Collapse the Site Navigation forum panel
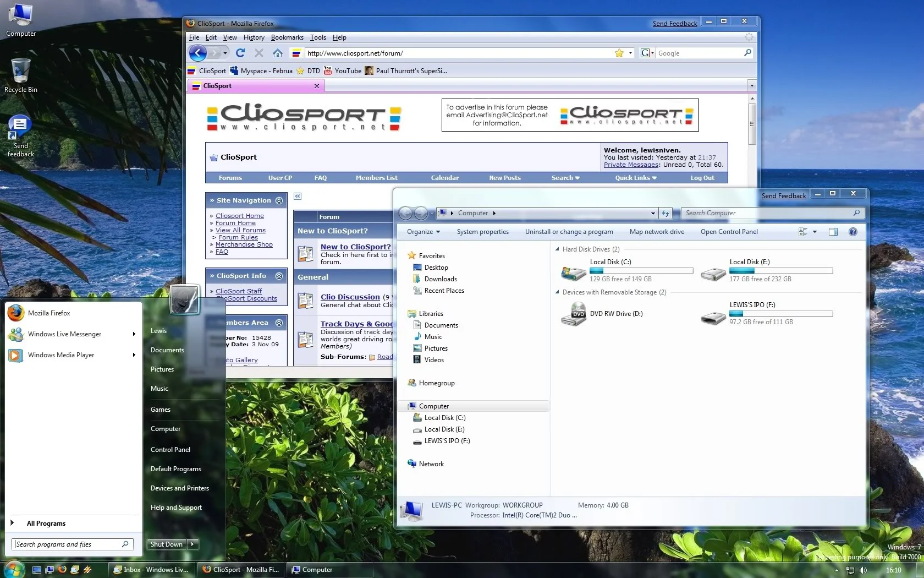The image size is (924, 578). (x=279, y=200)
